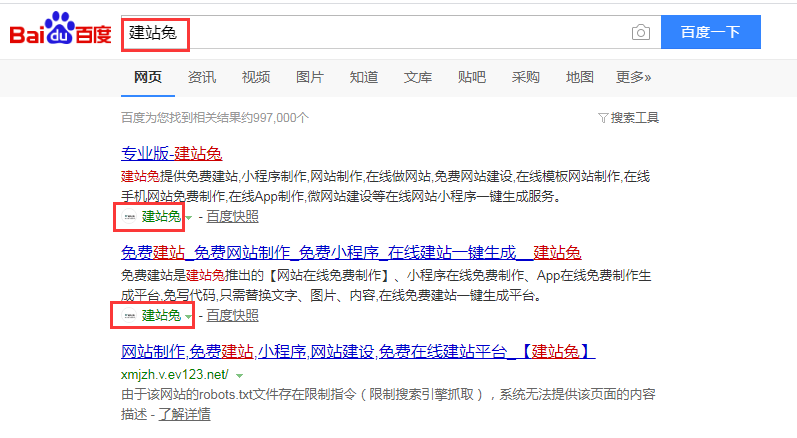
Task: Switch to the 资讯 tab
Action: click(x=202, y=77)
